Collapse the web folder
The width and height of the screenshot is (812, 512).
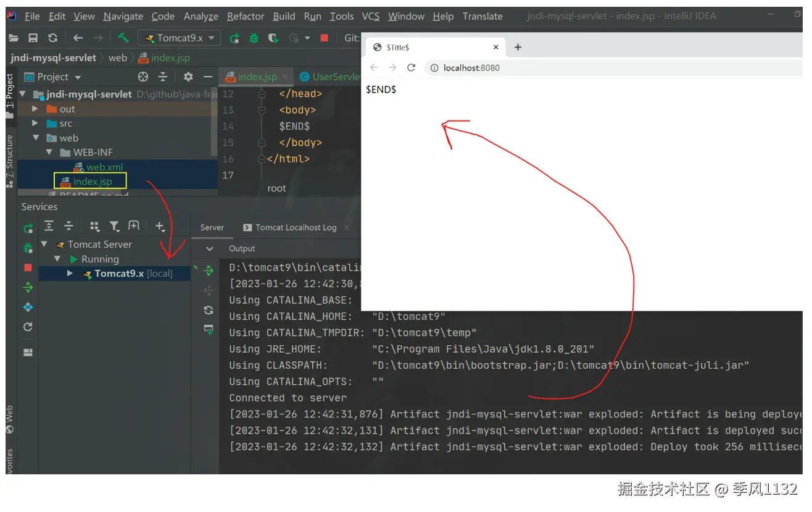pos(35,138)
